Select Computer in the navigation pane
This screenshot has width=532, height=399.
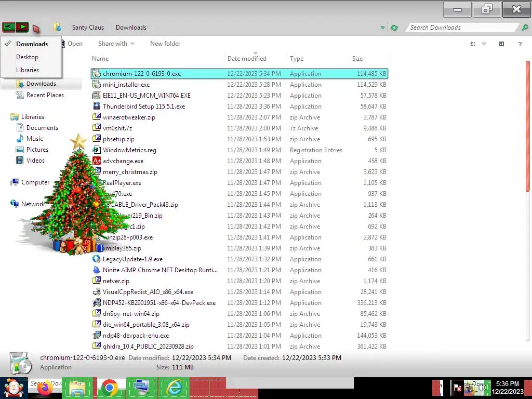(35, 182)
